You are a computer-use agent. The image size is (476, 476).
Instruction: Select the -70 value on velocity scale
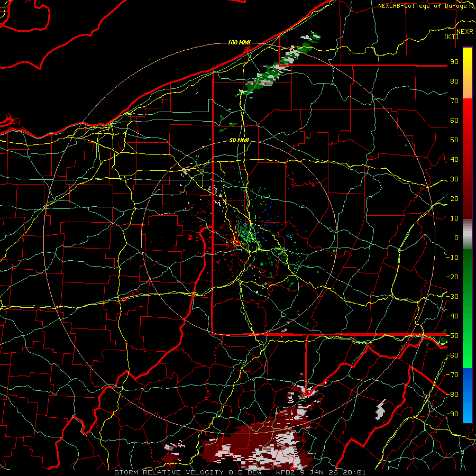click(452, 375)
